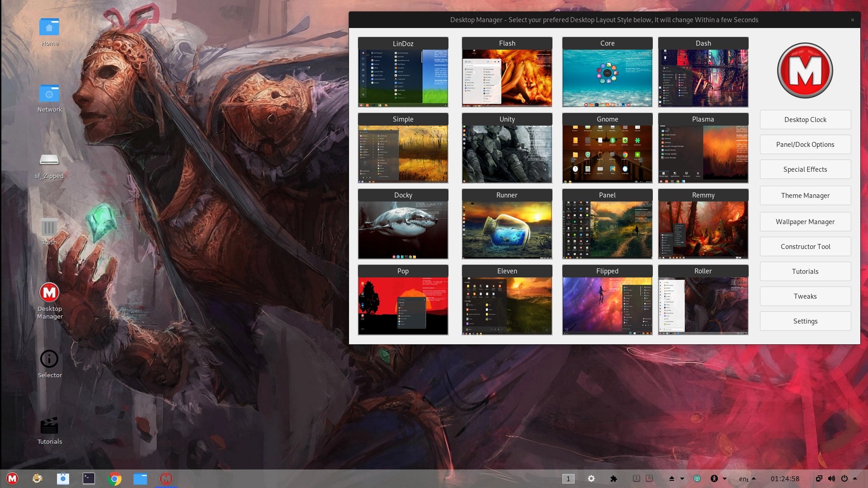The height and width of the screenshot is (488, 868).
Task: Open the Makulu start menu in taskbar
Action: coord(12,479)
